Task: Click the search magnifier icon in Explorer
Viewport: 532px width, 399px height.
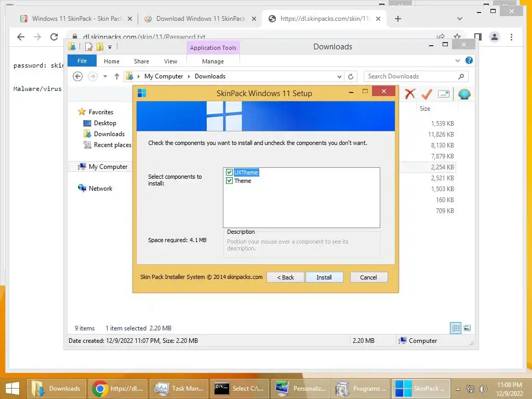Action: 461,76
